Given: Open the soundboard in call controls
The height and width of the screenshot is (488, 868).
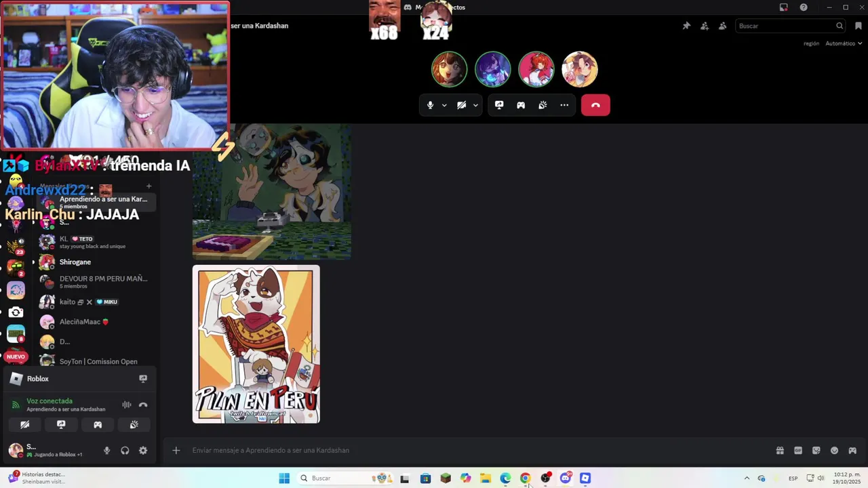Looking at the screenshot, I should [x=542, y=105].
